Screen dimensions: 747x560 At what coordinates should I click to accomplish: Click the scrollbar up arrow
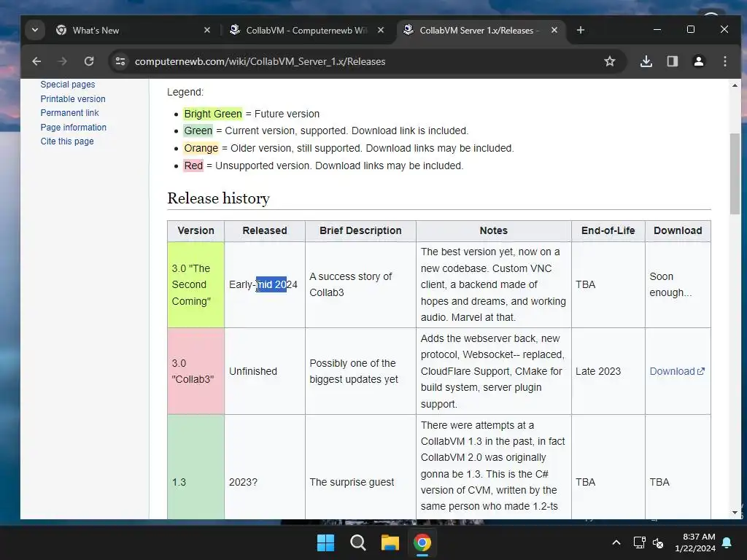point(735,85)
